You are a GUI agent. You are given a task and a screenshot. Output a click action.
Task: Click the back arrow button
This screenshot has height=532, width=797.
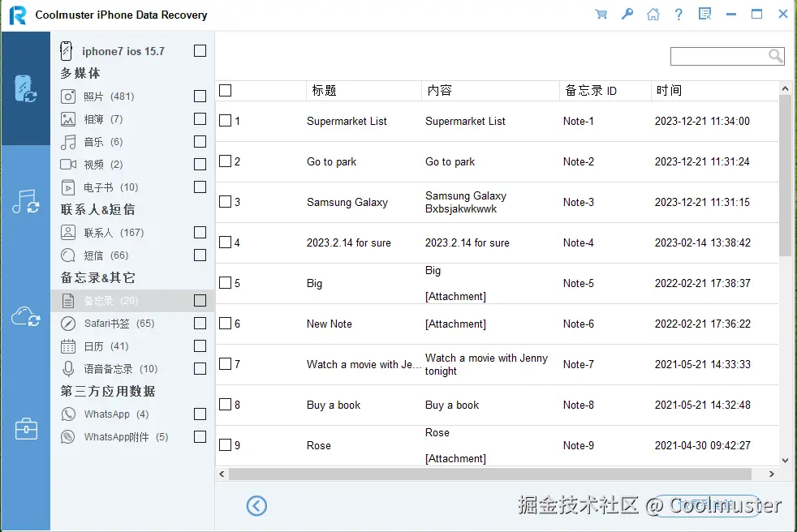[x=256, y=505]
